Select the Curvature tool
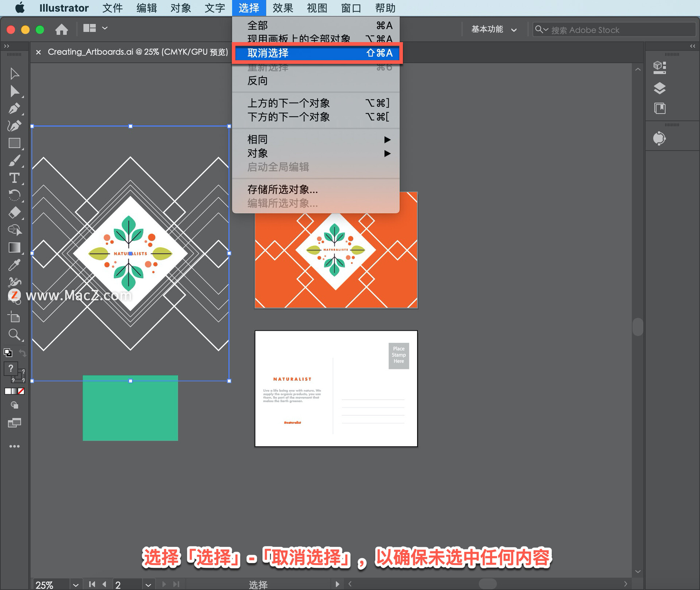Image resolution: width=700 pixels, height=590 pixels. pyautogui.click(x=14, y=126)
